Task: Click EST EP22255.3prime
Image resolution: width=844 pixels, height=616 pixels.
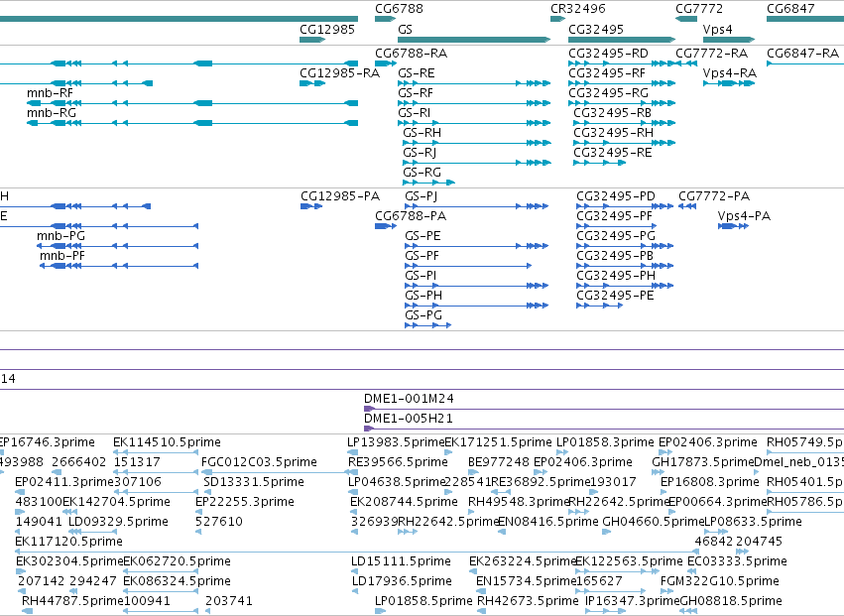Action: click(198, 512)
